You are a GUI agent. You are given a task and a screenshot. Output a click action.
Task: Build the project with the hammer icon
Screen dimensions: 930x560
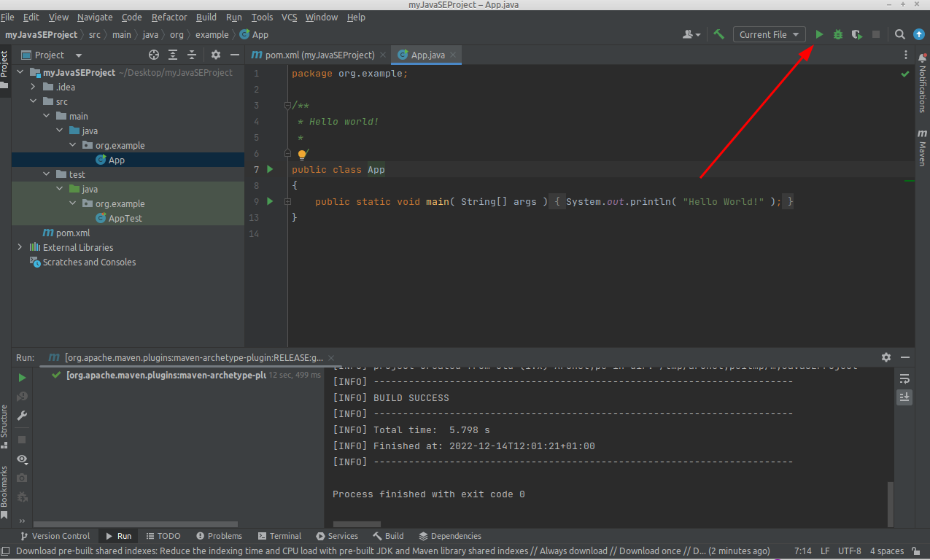pyautogui.click(x=719, y=34)
